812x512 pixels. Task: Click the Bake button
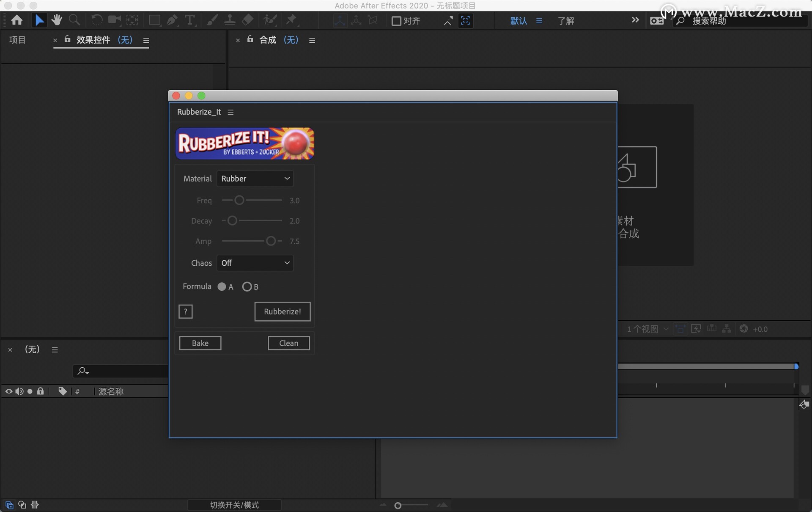[x=200, y=343]
